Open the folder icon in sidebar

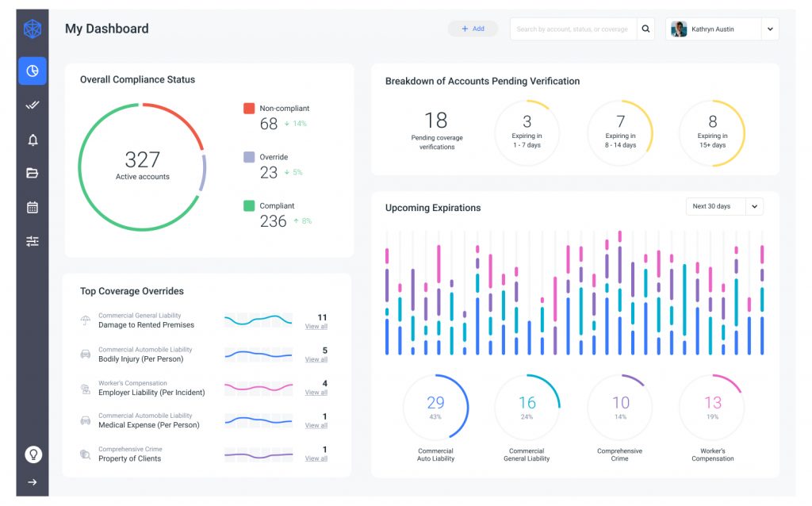pyautogui.click(x=33, y=173)
